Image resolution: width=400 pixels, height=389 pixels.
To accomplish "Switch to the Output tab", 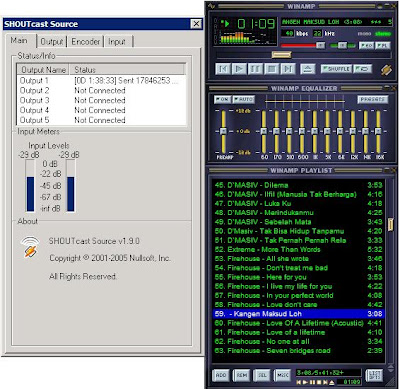I will pyautogui.click(x=52, y=42).
